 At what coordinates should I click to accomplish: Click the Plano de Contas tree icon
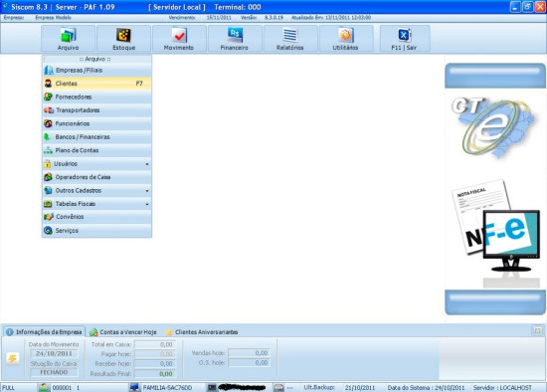pos(48,150)
